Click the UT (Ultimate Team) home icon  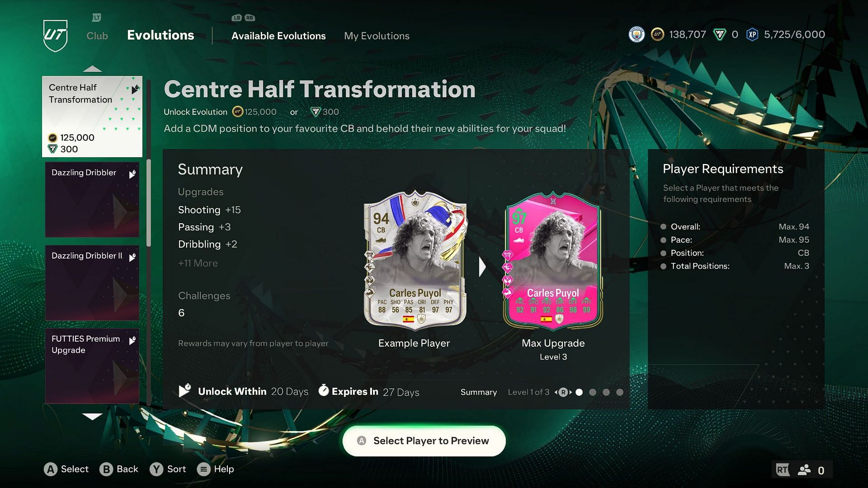[x=56, y=35]
